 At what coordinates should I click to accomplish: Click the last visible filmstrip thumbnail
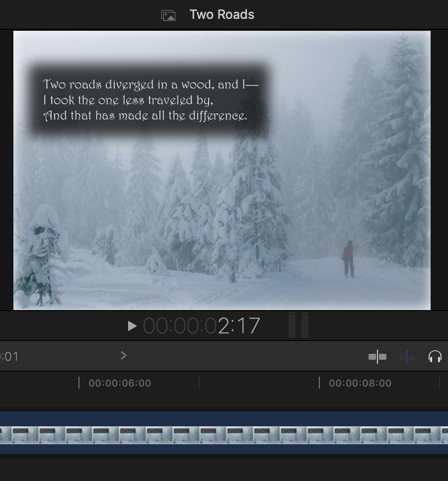click(431, 435)
